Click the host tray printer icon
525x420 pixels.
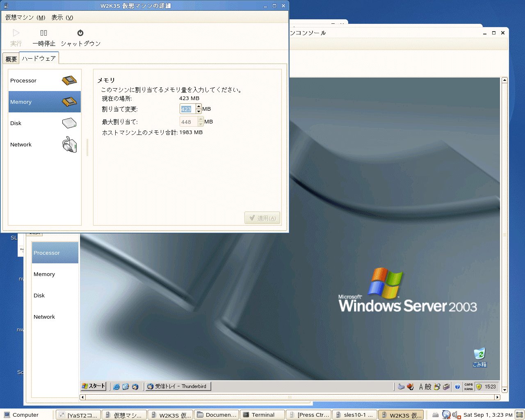(436, 415)
